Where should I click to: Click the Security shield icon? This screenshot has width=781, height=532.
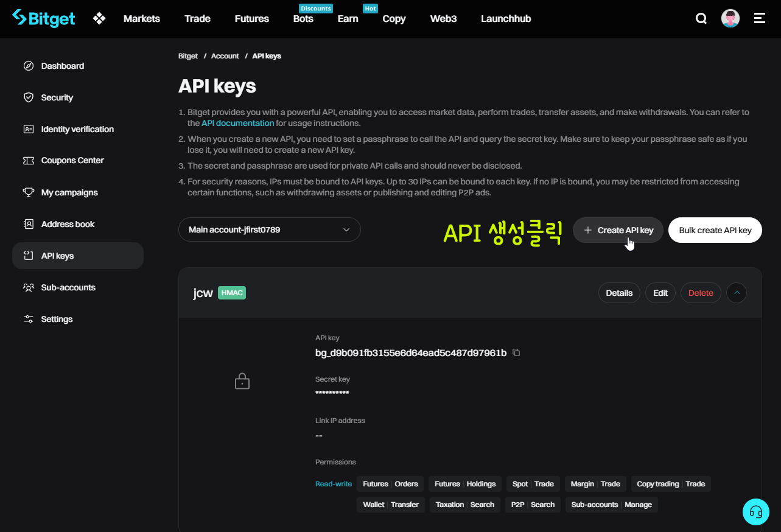coord(29,97)
